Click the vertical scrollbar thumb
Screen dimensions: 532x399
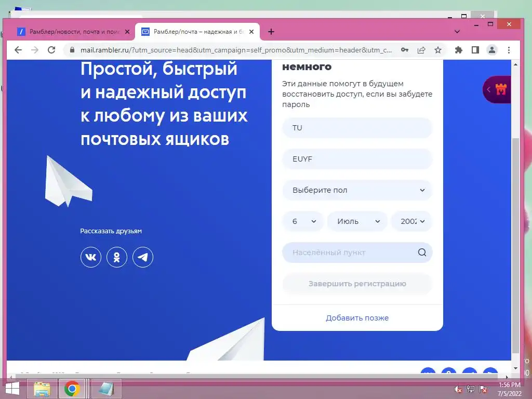point(515,246)
